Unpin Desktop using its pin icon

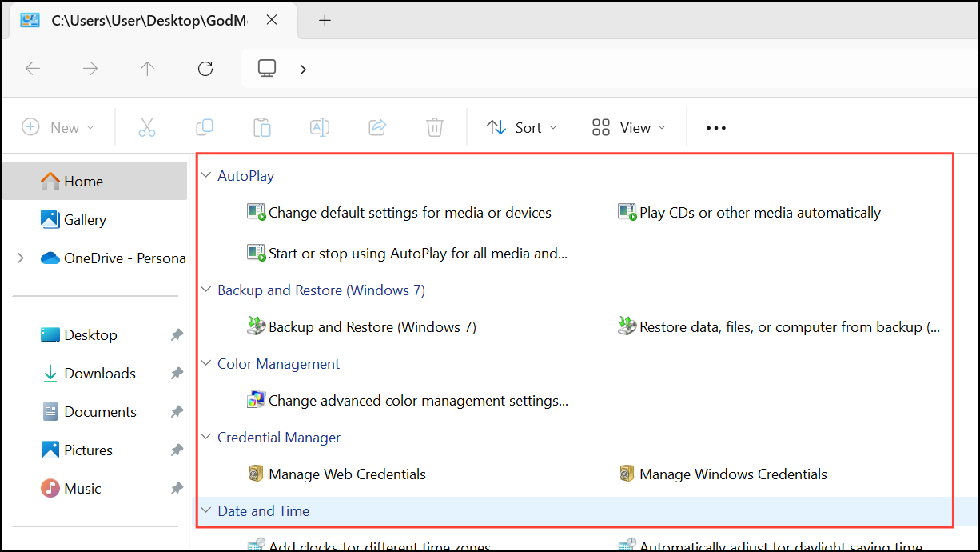click(x=177, y=335)
